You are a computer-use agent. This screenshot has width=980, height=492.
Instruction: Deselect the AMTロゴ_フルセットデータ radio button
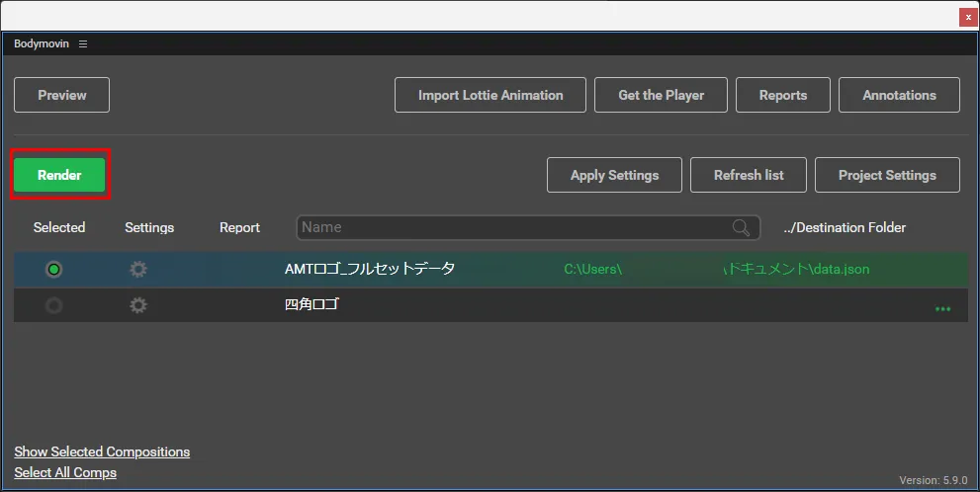pos(53,270)
